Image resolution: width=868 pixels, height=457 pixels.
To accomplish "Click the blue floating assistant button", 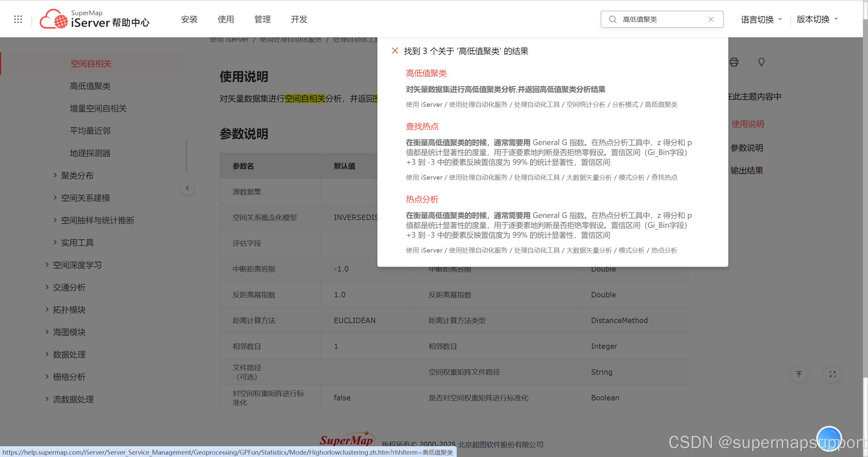I will [x=829, y=439].
